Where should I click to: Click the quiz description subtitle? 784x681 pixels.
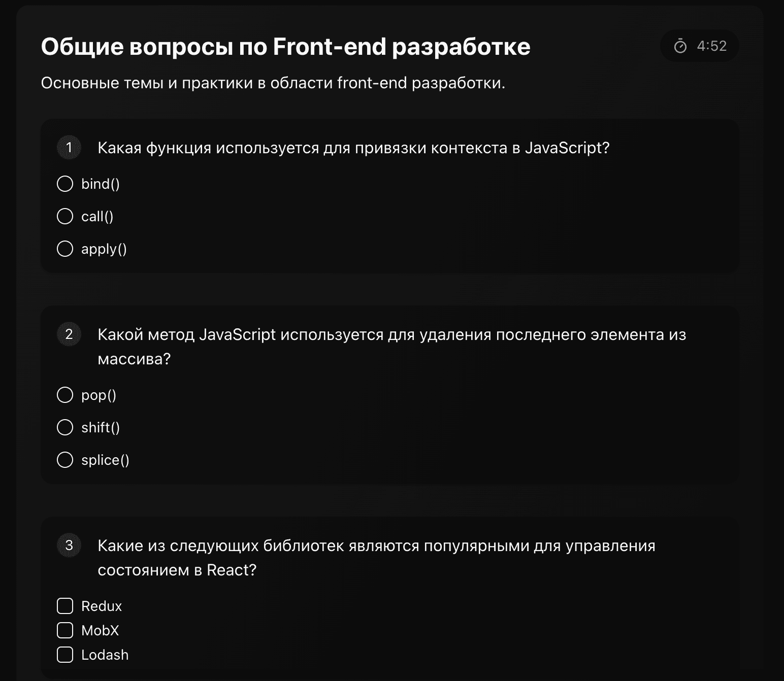coord(273,82)
